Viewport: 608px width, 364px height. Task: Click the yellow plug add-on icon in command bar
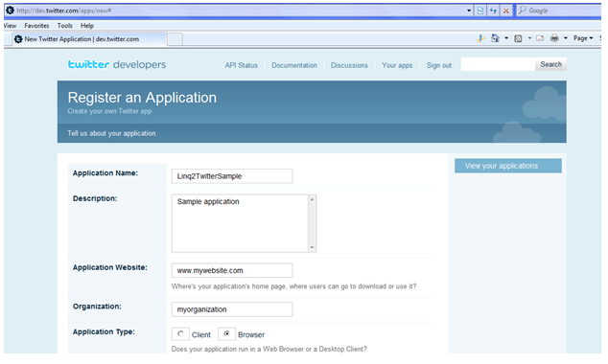click(480, 38)
